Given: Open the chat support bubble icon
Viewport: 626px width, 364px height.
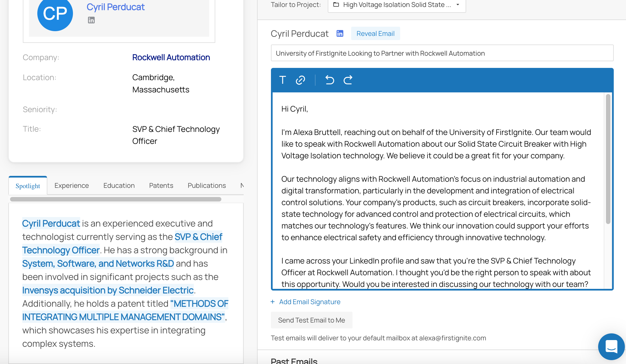Looking at the screenshot, I should [x=611, y=346].
